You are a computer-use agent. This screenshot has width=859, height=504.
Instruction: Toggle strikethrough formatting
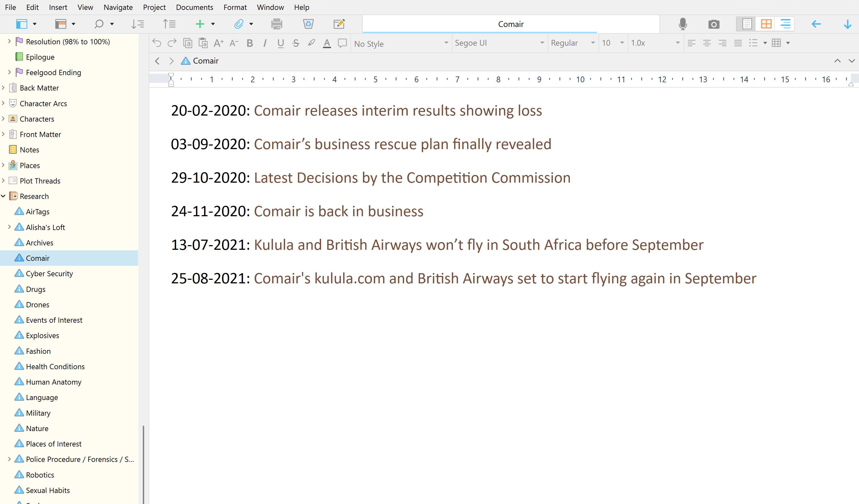pyautogui.click(x=296, y=43)
